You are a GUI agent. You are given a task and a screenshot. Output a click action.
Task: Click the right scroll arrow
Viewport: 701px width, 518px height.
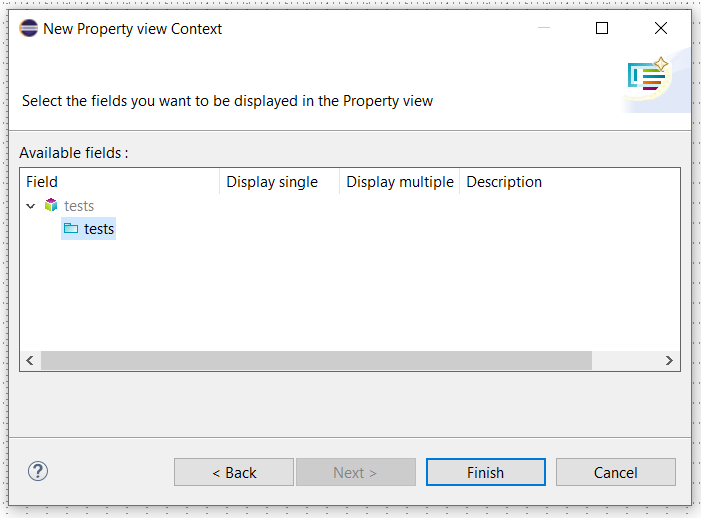tap(669, 360)
